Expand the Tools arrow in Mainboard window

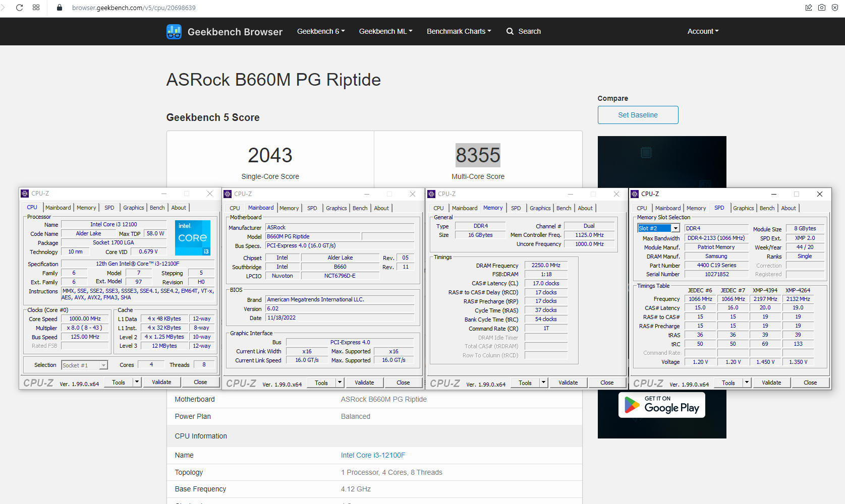pos(340,383)
